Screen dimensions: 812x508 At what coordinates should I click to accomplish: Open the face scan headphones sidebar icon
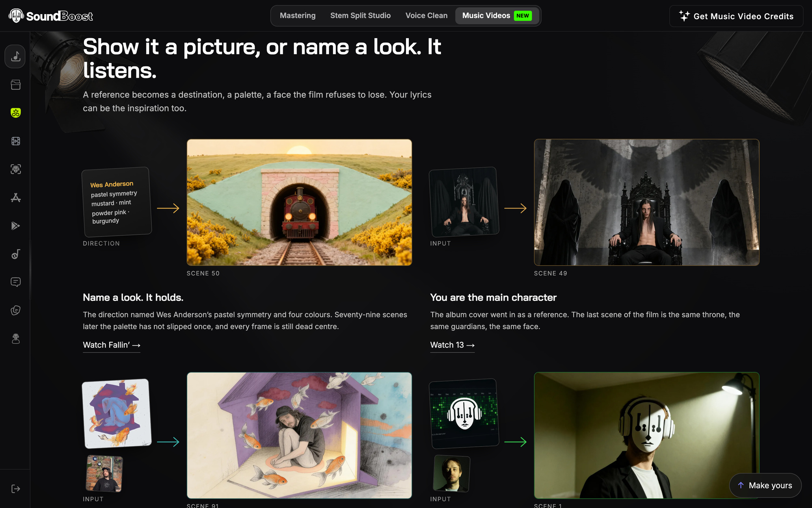coord(15,169)
